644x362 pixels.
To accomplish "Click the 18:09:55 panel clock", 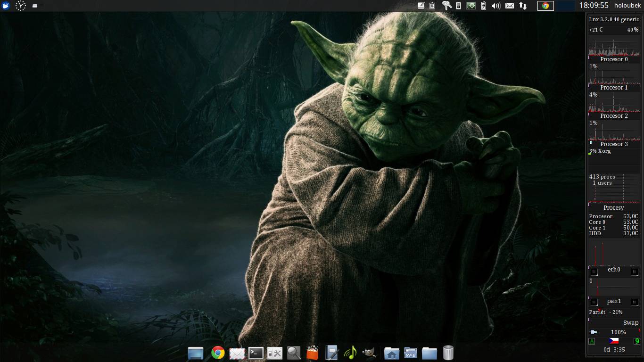I will (x=594, y=6).
